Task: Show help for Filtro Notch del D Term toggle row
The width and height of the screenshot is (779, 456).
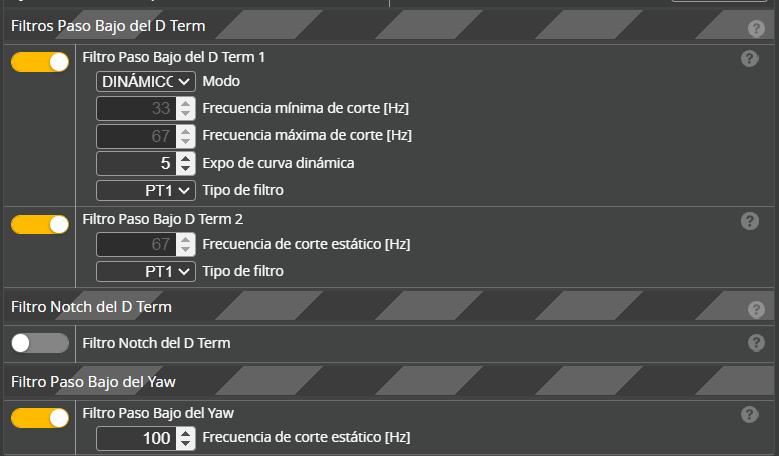Action: point(756,343)
